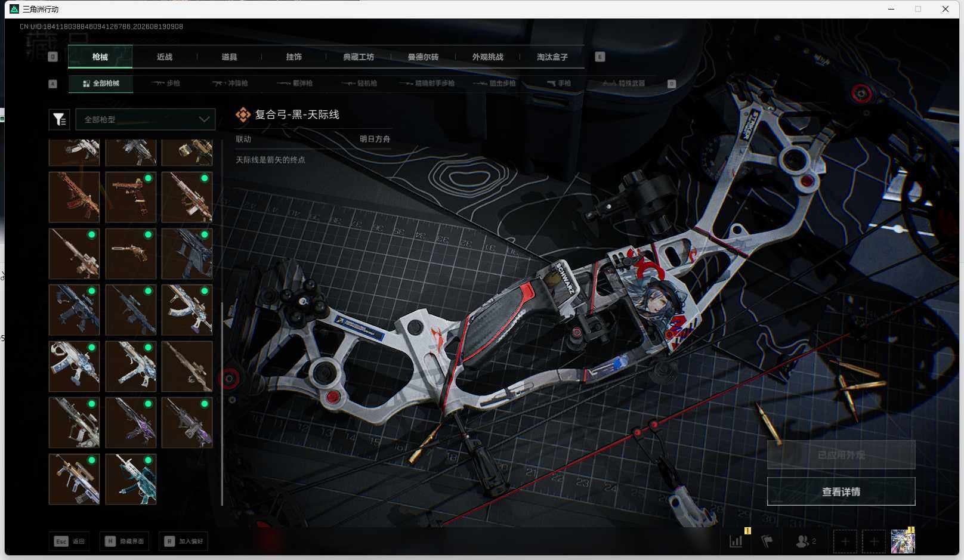Select the teal and white rifle skin thumbnail

[131, 479]
